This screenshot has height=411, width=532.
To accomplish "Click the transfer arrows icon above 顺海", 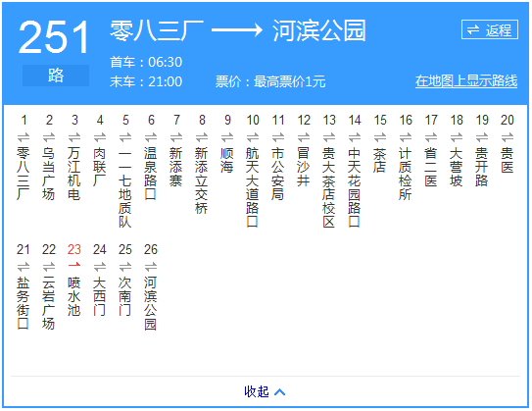I will coord(227,137).
